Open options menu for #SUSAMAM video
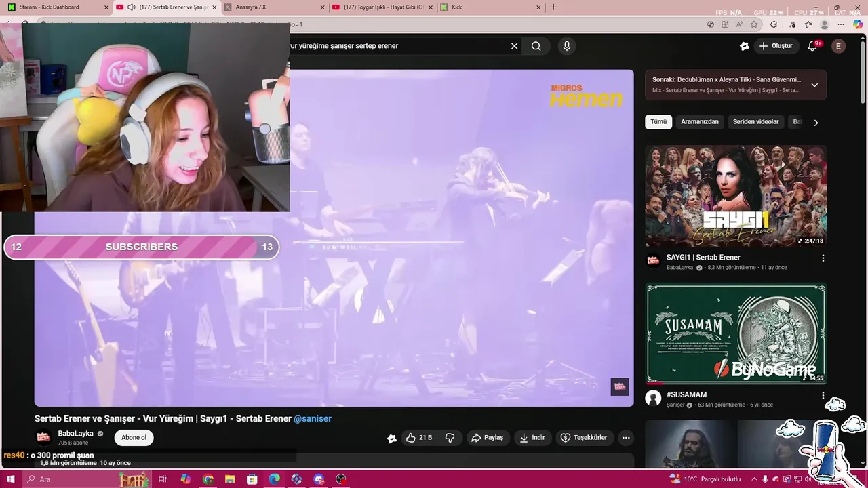868x488 pixels. (823, 395)
